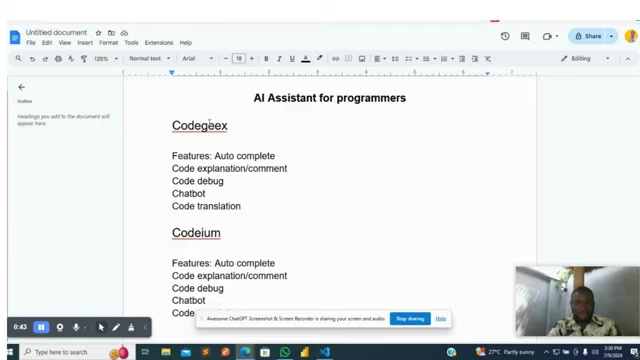Open the Extensions menu
This screenshot has height=360, width=640.
coord(159,42)
